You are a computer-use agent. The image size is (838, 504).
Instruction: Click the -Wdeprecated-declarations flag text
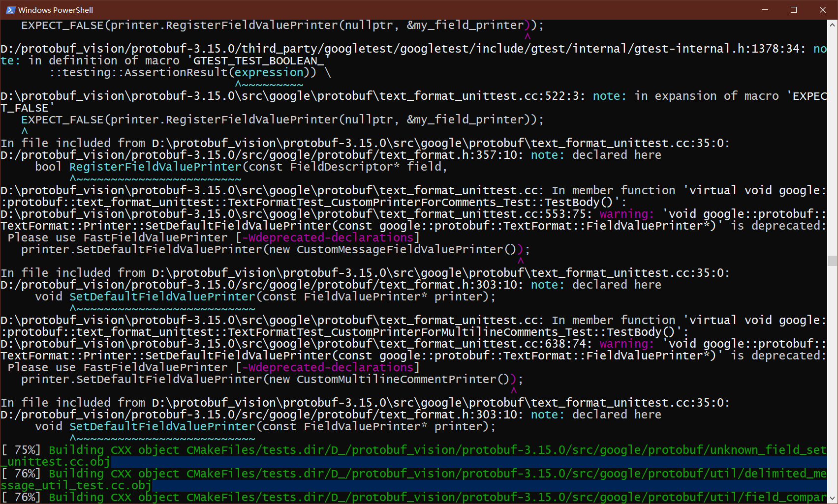pyautogui.click(x=325, y=237)
